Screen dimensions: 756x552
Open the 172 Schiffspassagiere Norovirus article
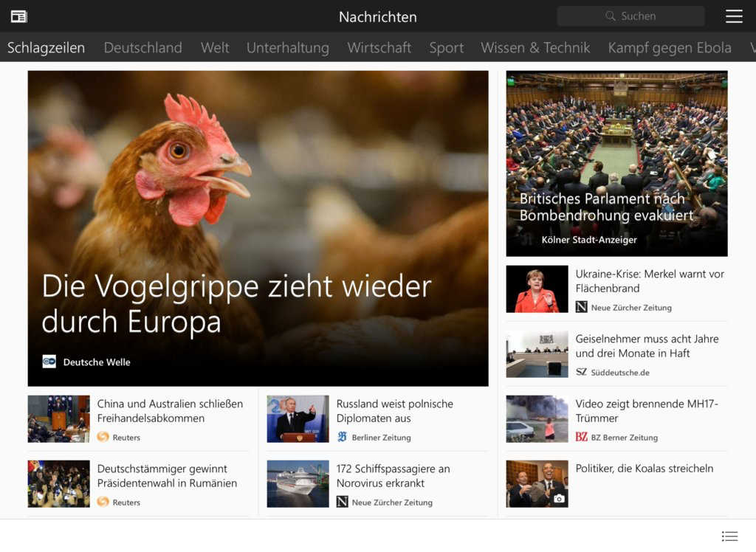pyautogui.click(x=393, y=476)
